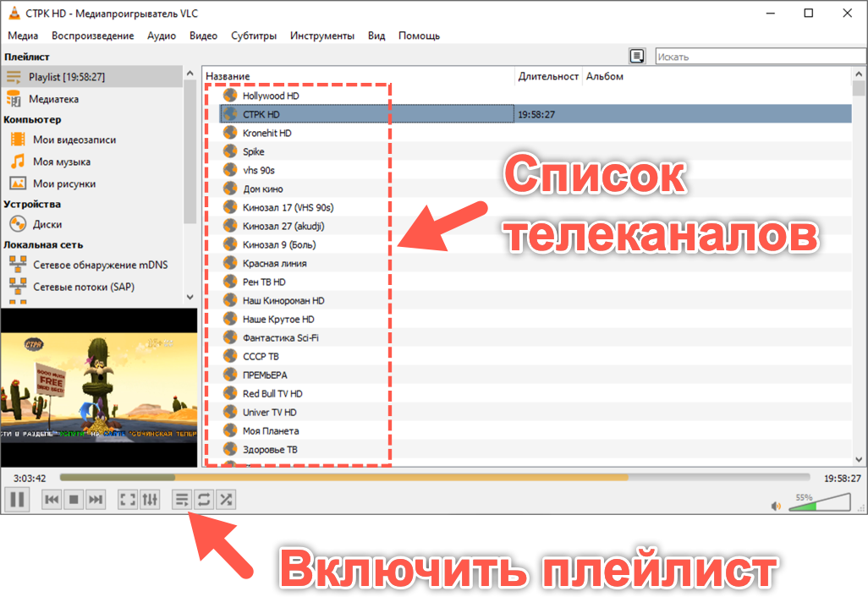Skip to the next channel
868x597 pixels.
pyautogui.click(x=96, y=499)
